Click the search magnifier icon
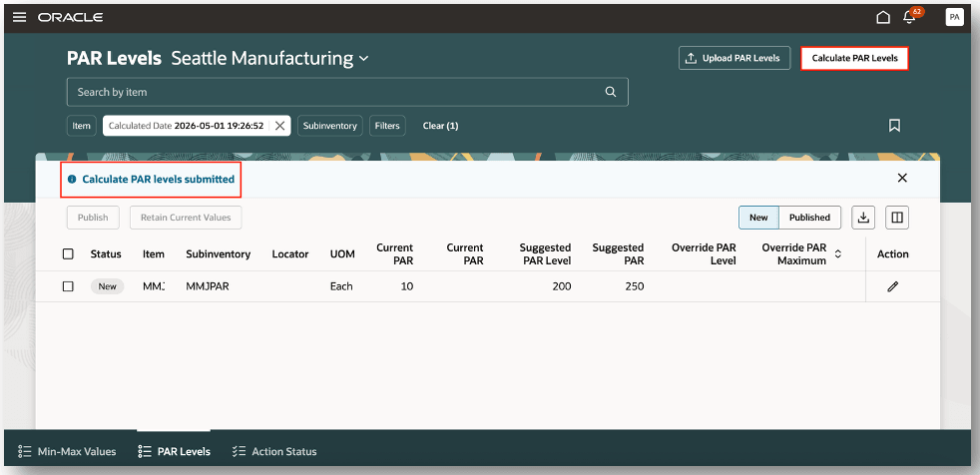Viewport: 980px width, 475px height. (611, 92)
